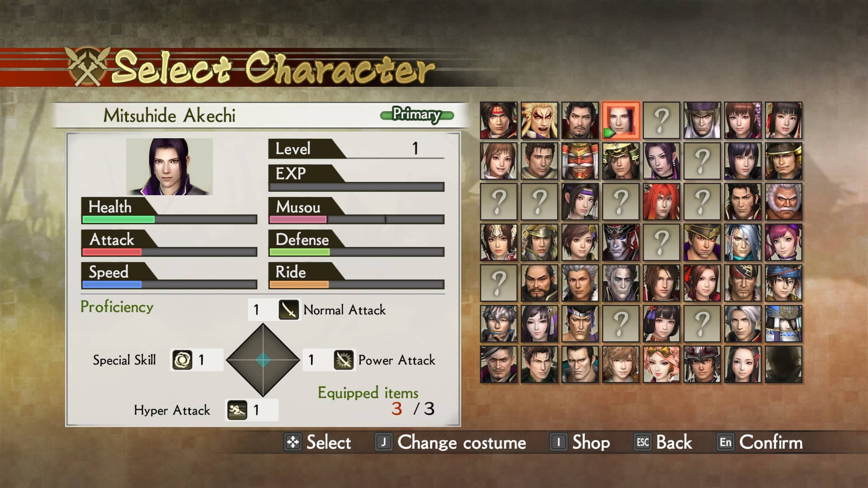Click the Special Skill swirl icon
This screenshot has height=488, width=868.
pyautogui.click(x=182, y=360)
